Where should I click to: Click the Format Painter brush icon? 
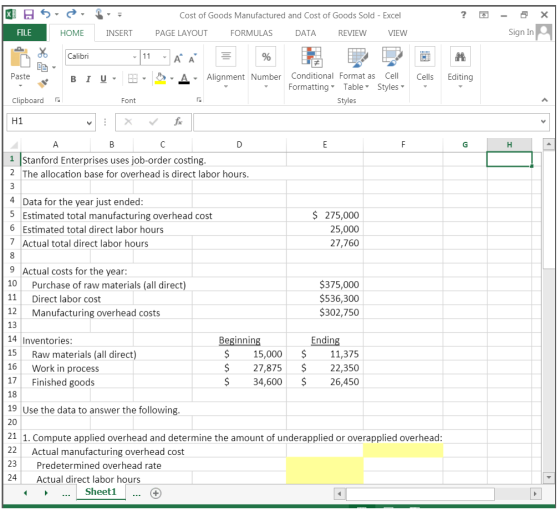(42, 84)
